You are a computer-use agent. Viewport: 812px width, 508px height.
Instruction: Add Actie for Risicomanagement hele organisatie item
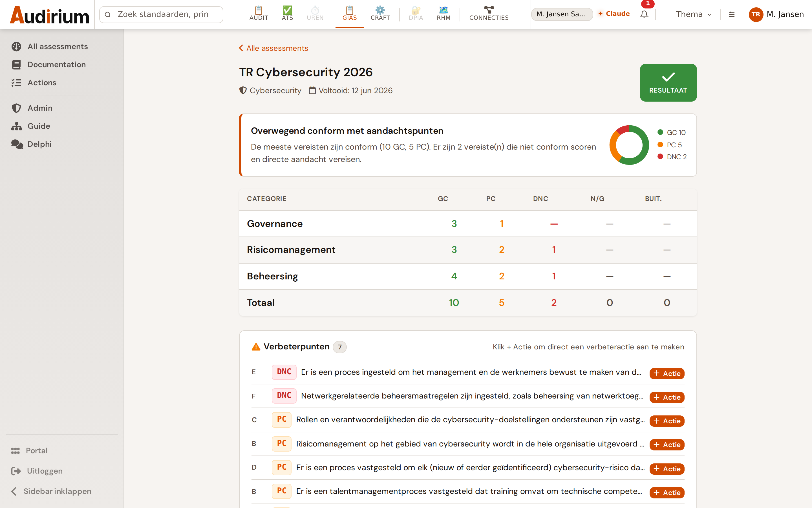(667, 444)
